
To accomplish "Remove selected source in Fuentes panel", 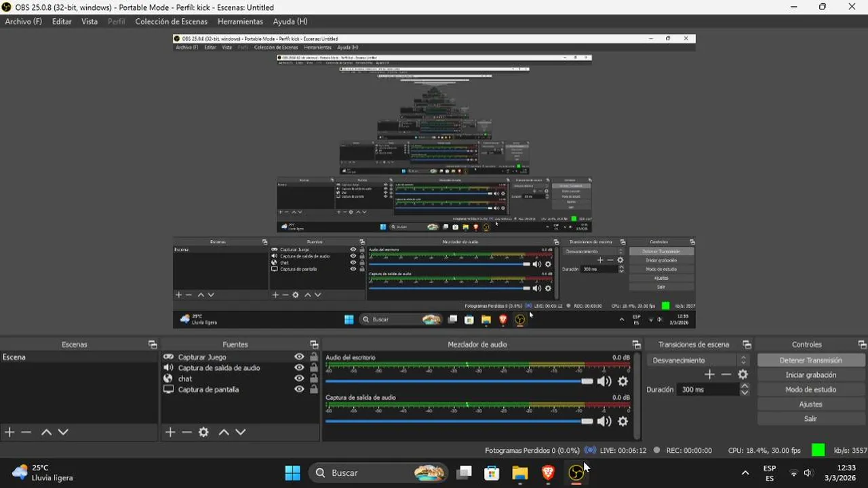I will (186, 432).
